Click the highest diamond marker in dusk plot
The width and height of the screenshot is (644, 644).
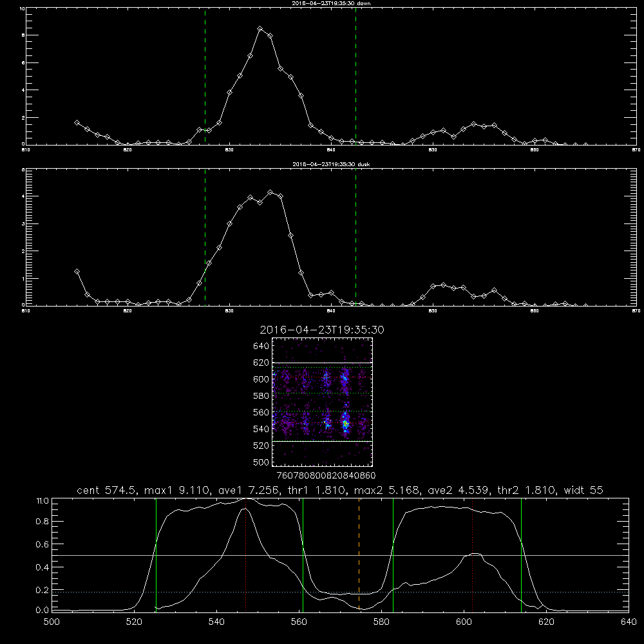pyautogui.click(x=270, y=192)
